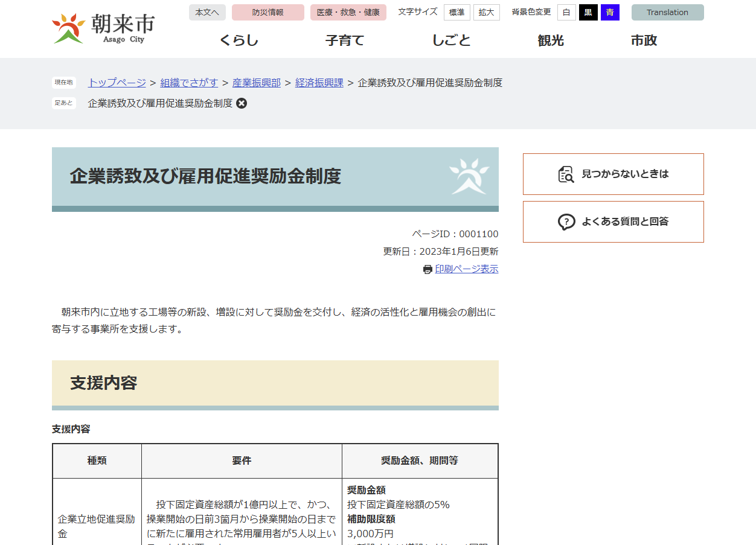This screenshot has height=545, width=756.
Task: Jump to main content via 本文へ
Action: (x=207, y=13)
